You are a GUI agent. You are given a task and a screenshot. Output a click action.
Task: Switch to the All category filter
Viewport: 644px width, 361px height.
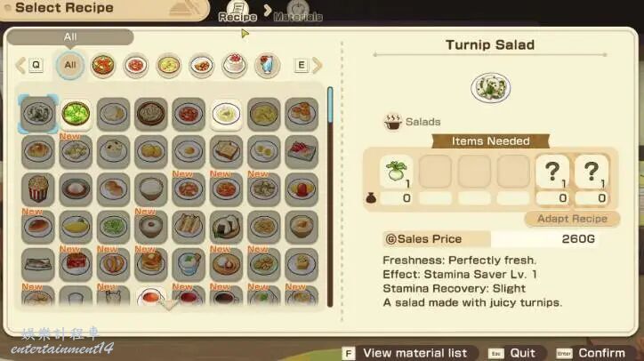pos(70,65)
